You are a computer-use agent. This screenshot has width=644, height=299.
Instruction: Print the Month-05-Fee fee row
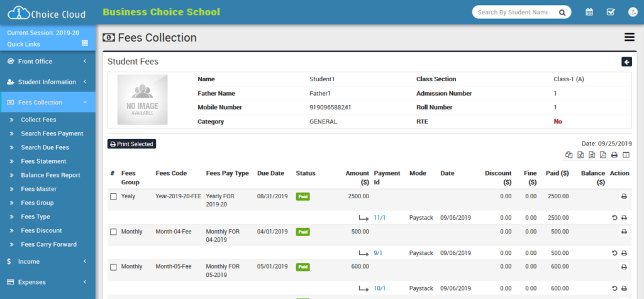click(624, 268)
